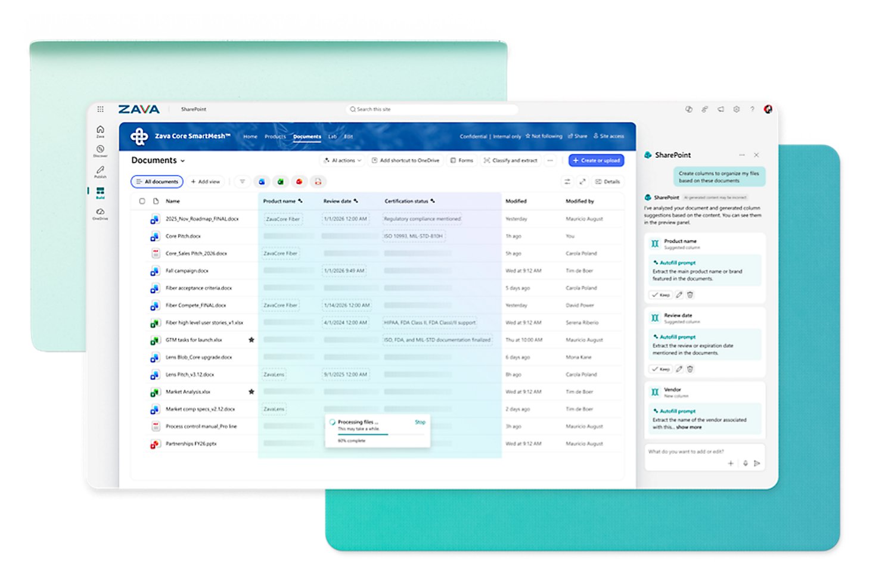Viewport: 882px width, 588px height.
Task: Open OneDrive in the left rail
Action: [100, 214]
